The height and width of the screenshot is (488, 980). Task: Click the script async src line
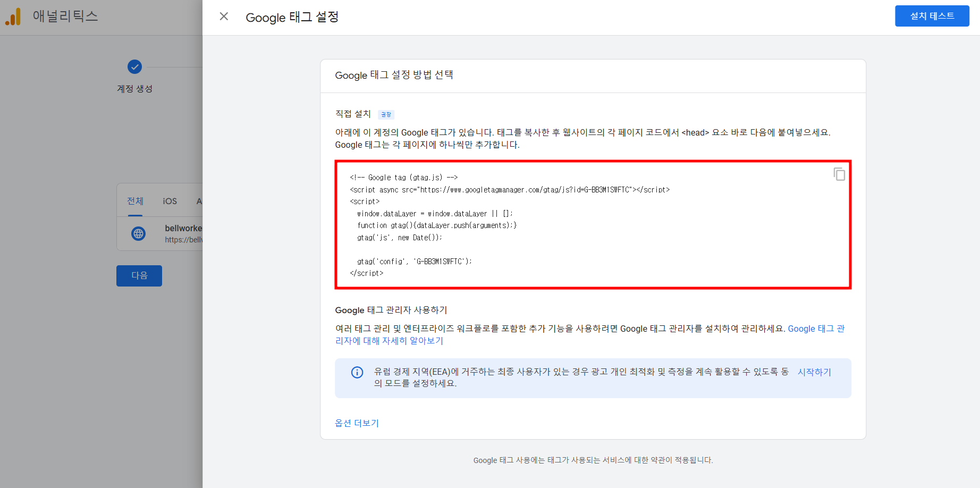point(510,190)
